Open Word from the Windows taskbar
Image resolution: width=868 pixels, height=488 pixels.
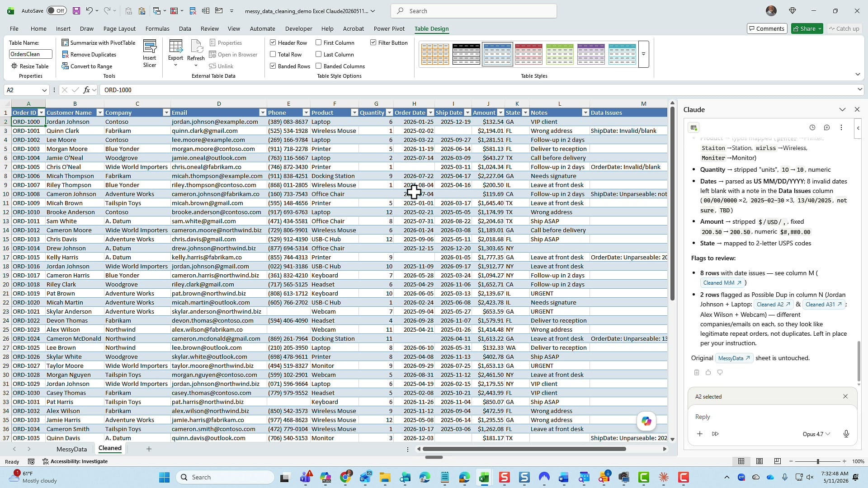[x=563, y=477]
